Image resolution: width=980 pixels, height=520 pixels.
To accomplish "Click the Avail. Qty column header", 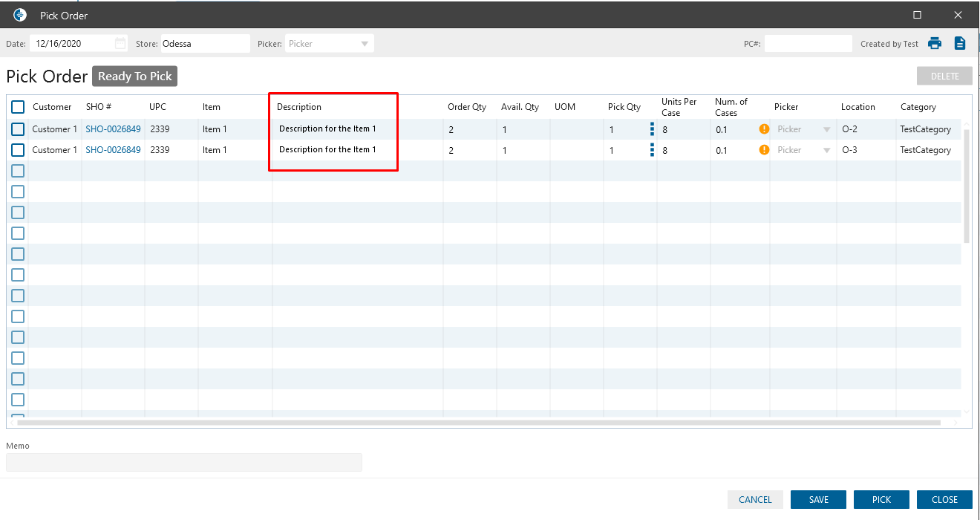I will pos(520,107).
